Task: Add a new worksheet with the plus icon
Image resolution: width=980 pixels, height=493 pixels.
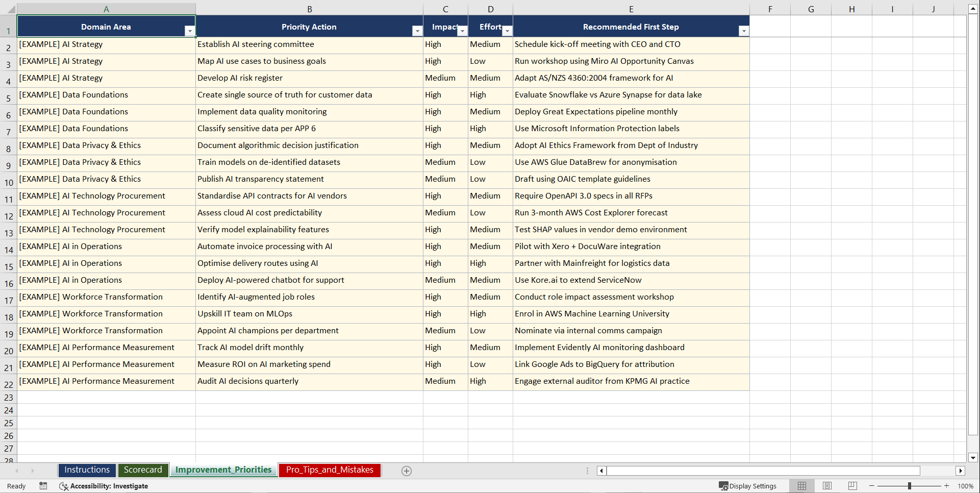Action: tap(407, 471)
